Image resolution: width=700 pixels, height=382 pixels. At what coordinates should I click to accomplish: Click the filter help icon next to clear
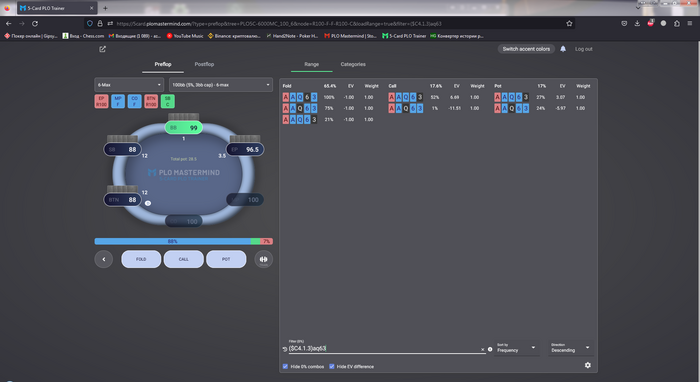[x=490, y=349]
